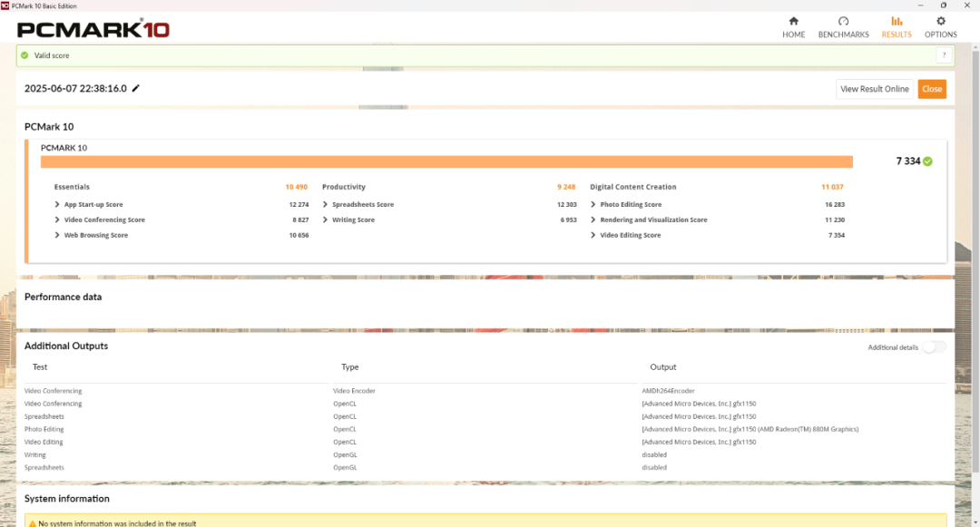Click the Essentials score 10 490

[296, 187]
